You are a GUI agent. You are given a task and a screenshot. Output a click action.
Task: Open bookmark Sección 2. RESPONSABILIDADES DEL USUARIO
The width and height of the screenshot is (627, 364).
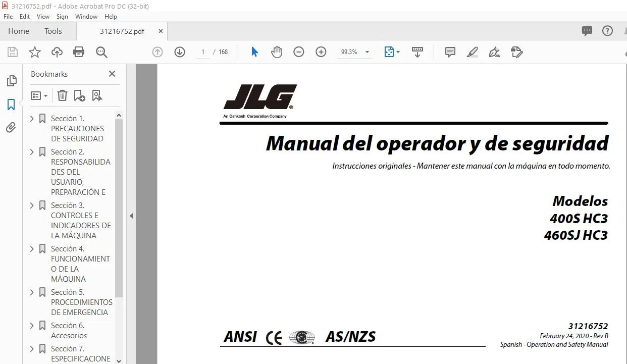point(81,172)
